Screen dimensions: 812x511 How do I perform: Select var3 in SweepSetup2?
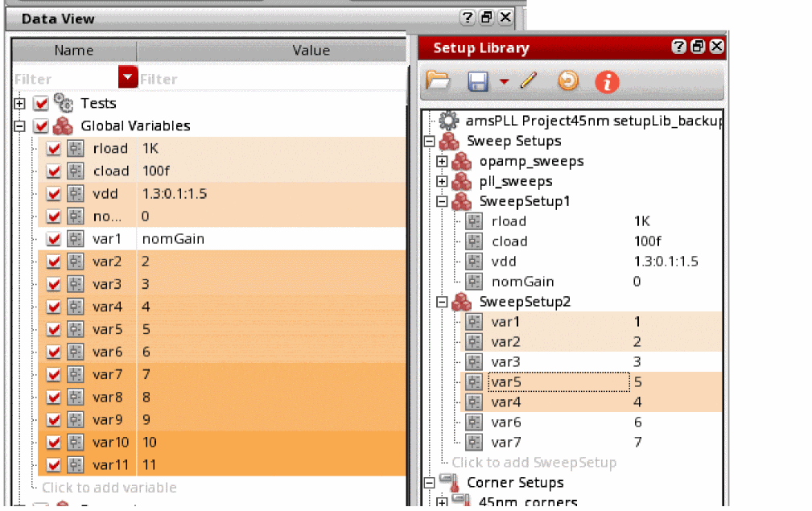pyautogui.click(x=506, y=362)
